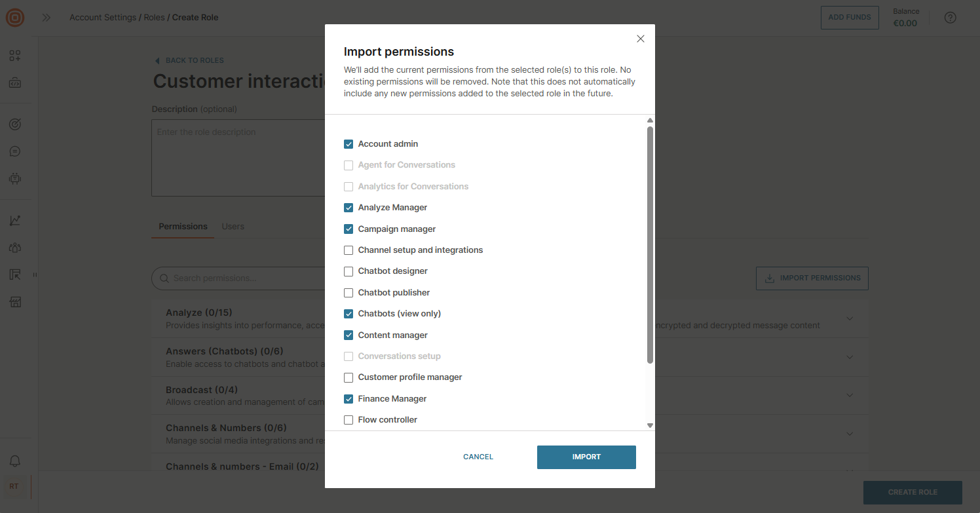
Task: Open the Analyze chart icon in sidebar
Action: 14,220
